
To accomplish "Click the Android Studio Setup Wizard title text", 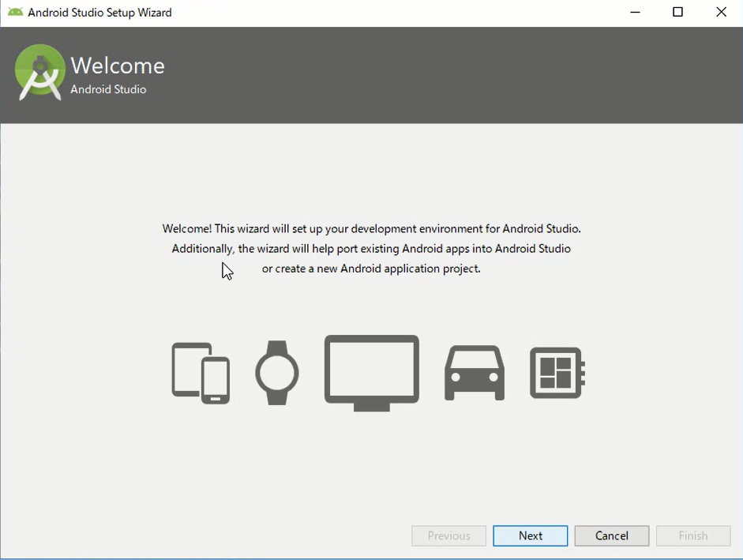I will tap(99, 13).
